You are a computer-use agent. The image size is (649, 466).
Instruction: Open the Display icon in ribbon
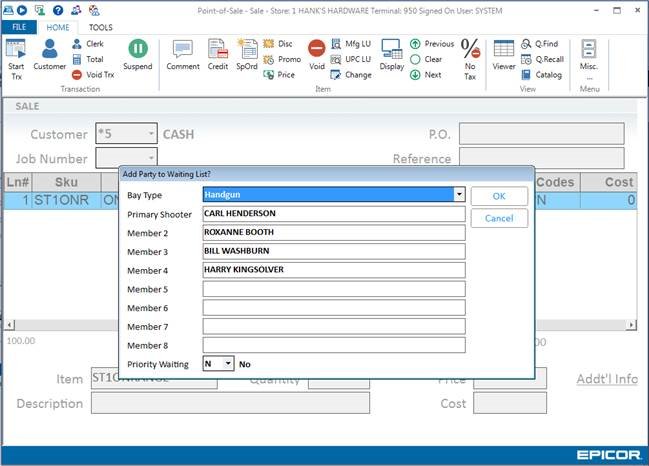click(x=391, y=50)
